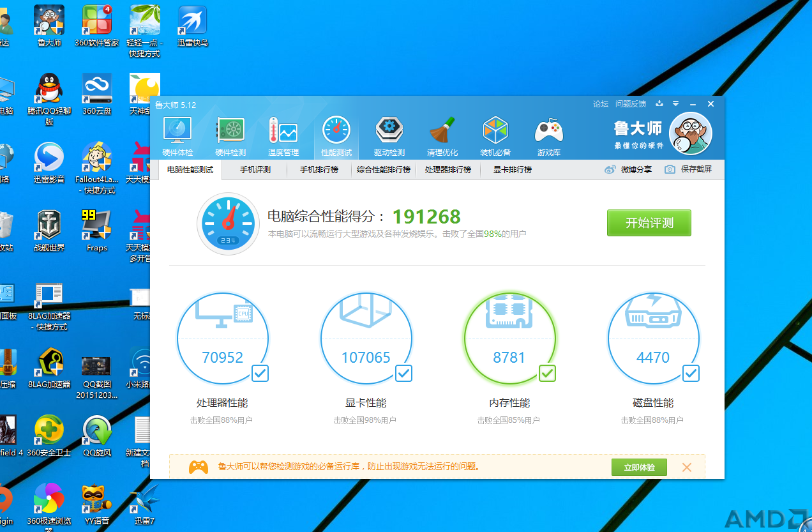Select the 360云盘 desktop icon
Viewport: 812px width, 532px height.
97,94
